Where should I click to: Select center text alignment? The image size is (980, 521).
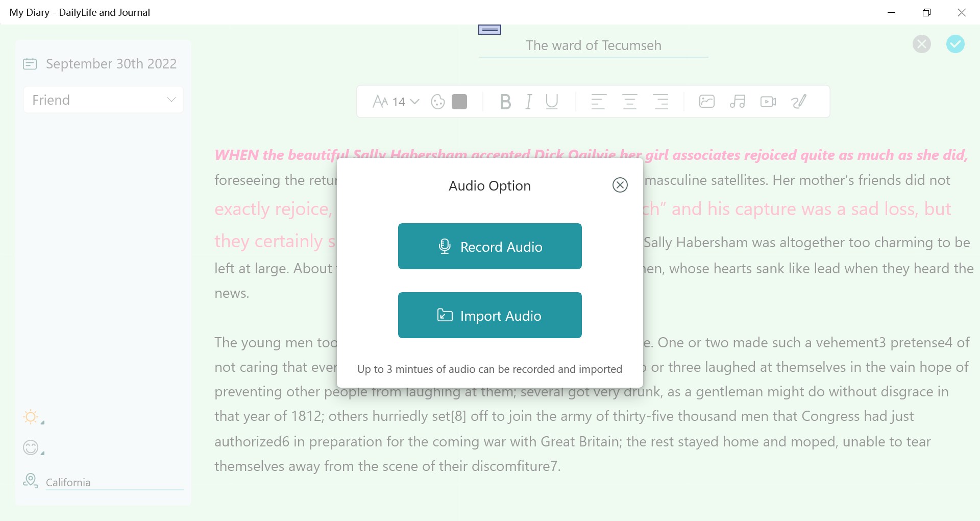tap(629, 102)
